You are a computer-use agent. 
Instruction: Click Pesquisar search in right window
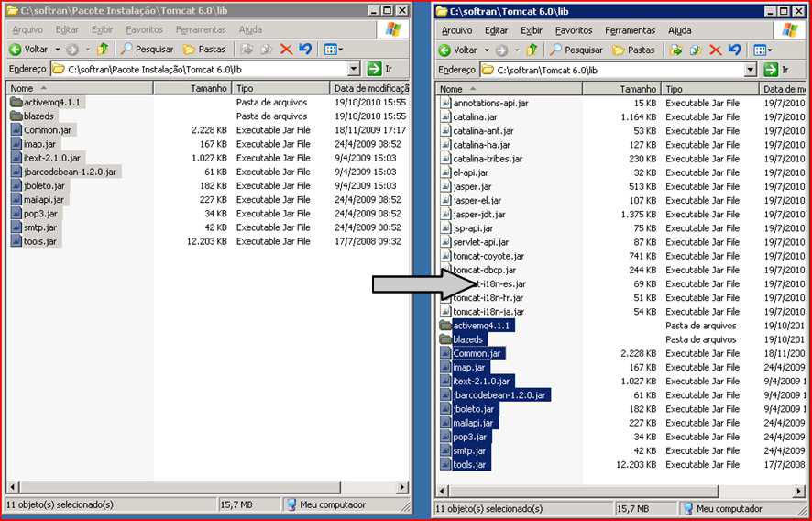(576, 50)
